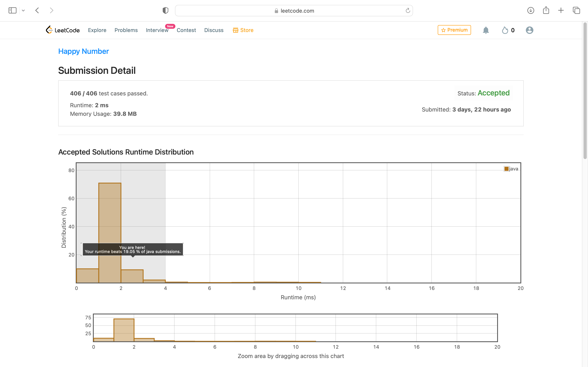Screen dimensions: 588x367
Task: Open the Problems menu item
Action: click(x=126, y=30)
